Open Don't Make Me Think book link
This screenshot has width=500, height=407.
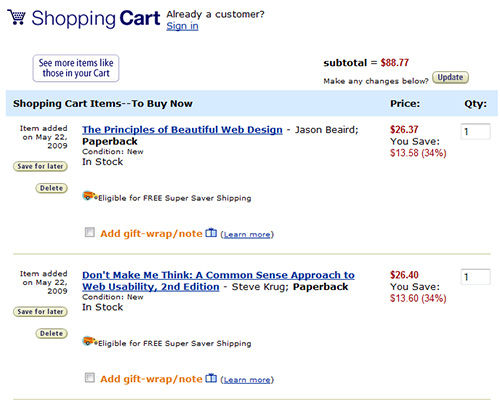(218, 281)
